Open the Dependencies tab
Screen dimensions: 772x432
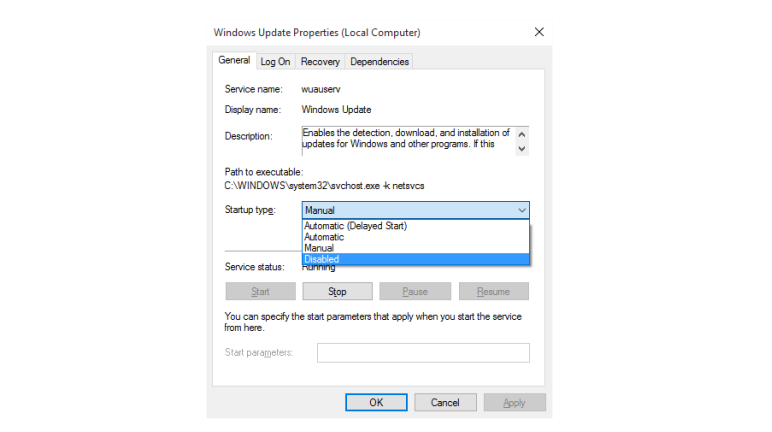[379, 62]
